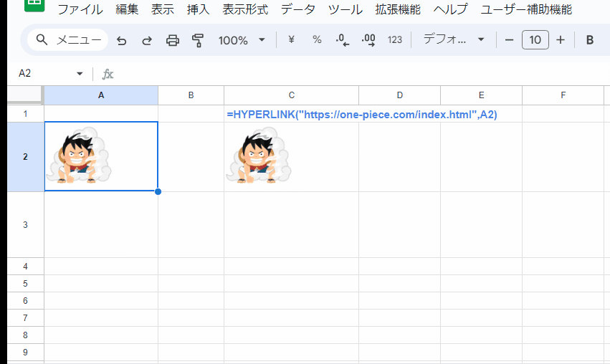Select row 9 header
610x364 pixels.
point(25,352)
